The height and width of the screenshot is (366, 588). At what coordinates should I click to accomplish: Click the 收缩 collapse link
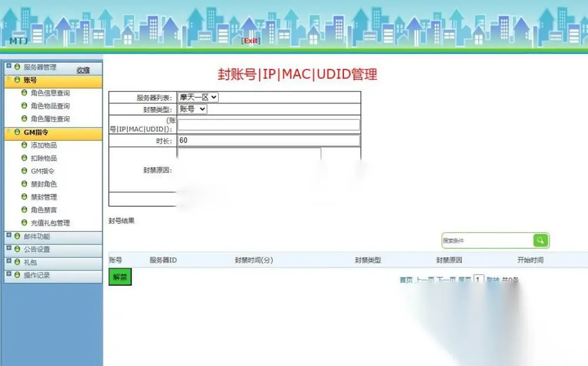83,70
